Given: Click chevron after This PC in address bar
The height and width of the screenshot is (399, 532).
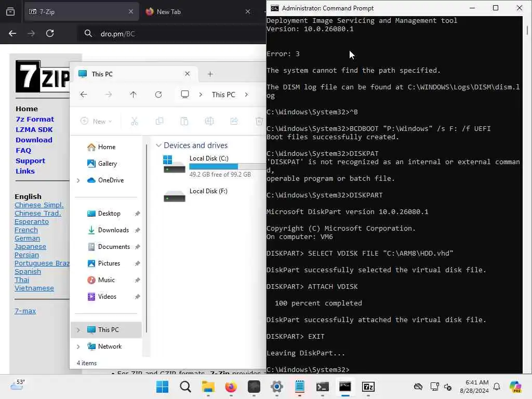Looking at the screenshot, I should [x=246, y=95].
